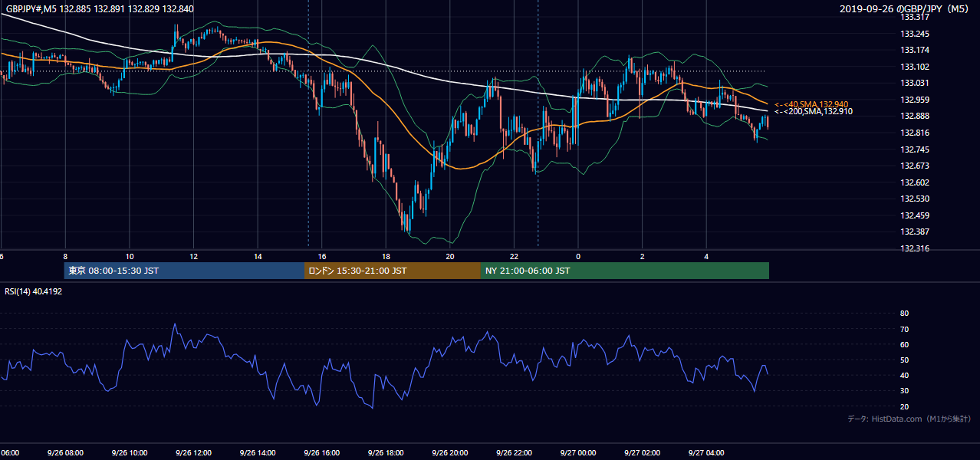Click the 9/26 10:00 bottom time label
Screen dimensions: 980x460
(x=129, y=453)
